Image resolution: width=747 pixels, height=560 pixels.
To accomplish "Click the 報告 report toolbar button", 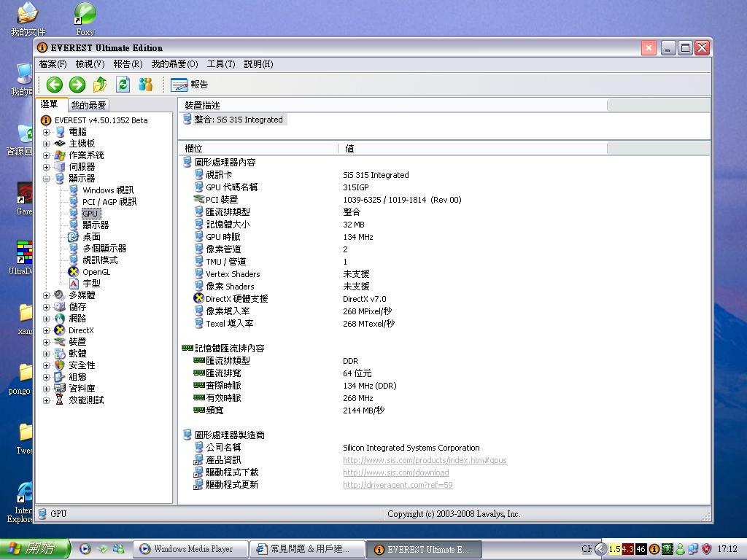I will [190, 85].
